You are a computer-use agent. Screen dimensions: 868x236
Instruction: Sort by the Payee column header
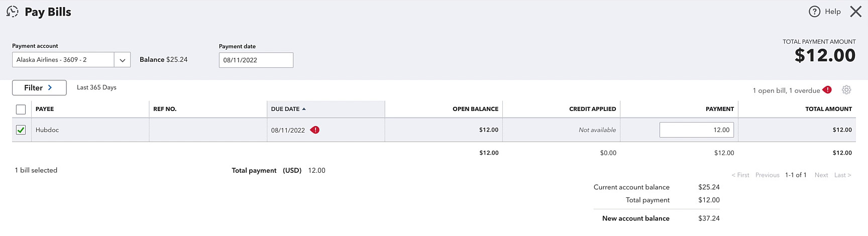point(45,109)
